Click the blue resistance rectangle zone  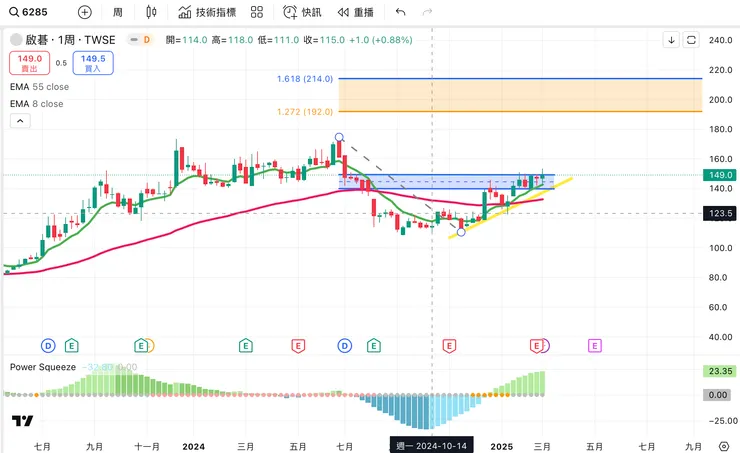coord(446,182)
